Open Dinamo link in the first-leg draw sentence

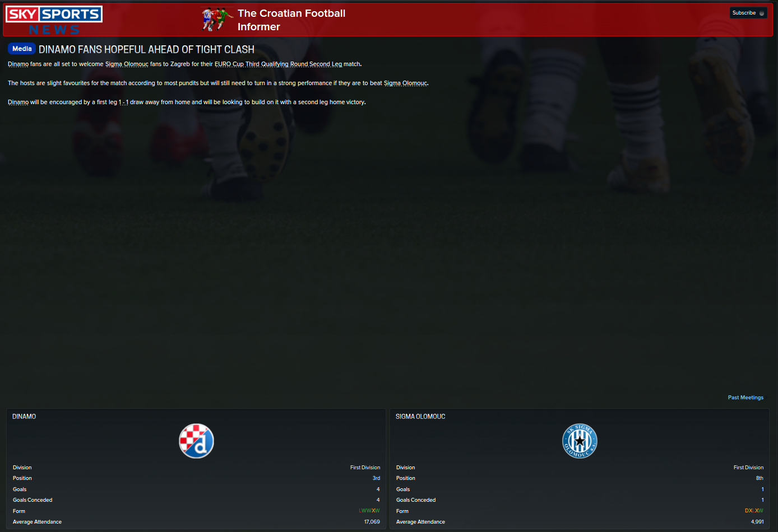(18, 102)
